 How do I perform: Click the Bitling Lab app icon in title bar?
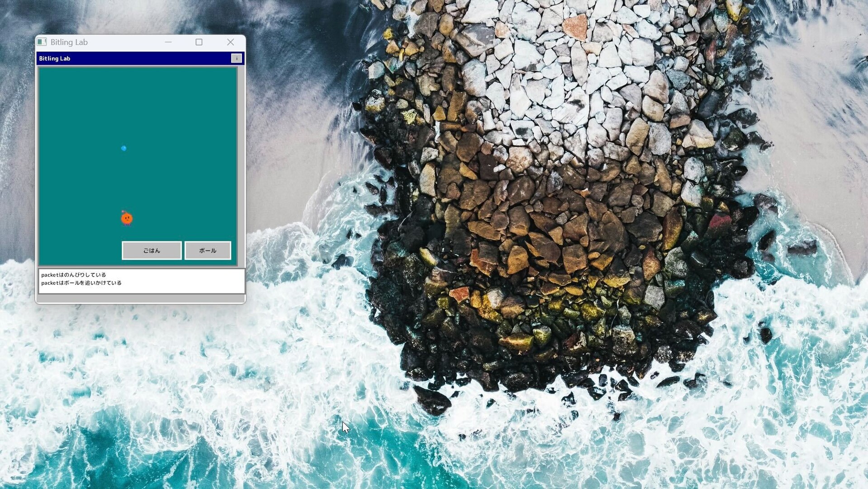click(42, 42)
